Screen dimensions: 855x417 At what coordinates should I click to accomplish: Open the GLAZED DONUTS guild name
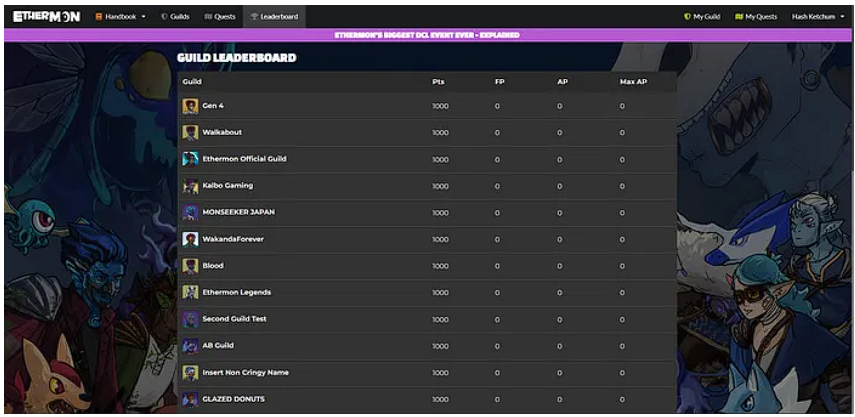pyautogui.click(x=233, y=399)
